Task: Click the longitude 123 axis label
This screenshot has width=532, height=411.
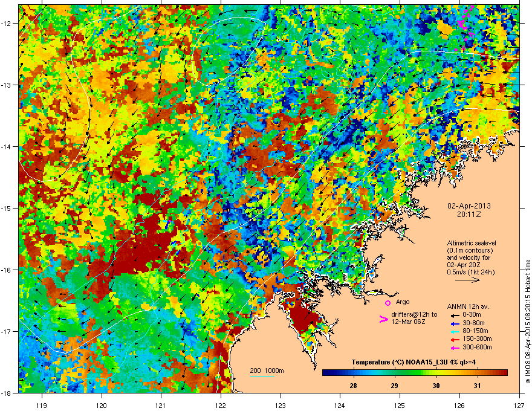Action: (x=281, y=405)
